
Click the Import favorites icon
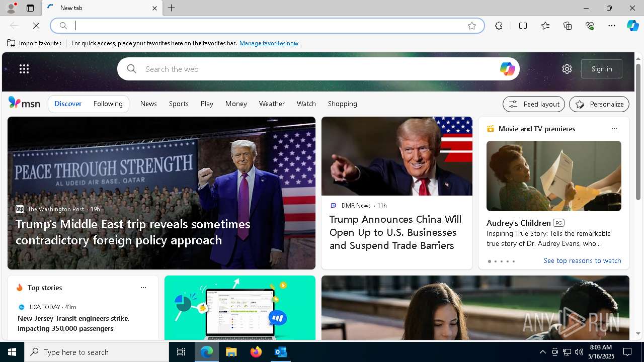coord(11,43)
